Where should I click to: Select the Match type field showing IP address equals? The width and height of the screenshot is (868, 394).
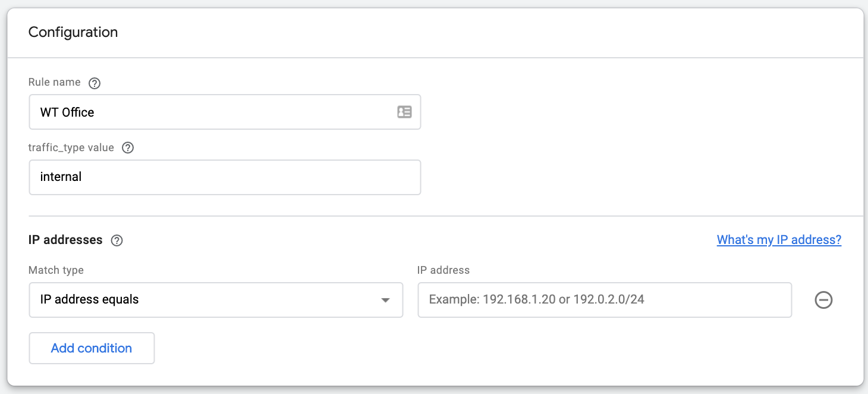click(216, 300)
